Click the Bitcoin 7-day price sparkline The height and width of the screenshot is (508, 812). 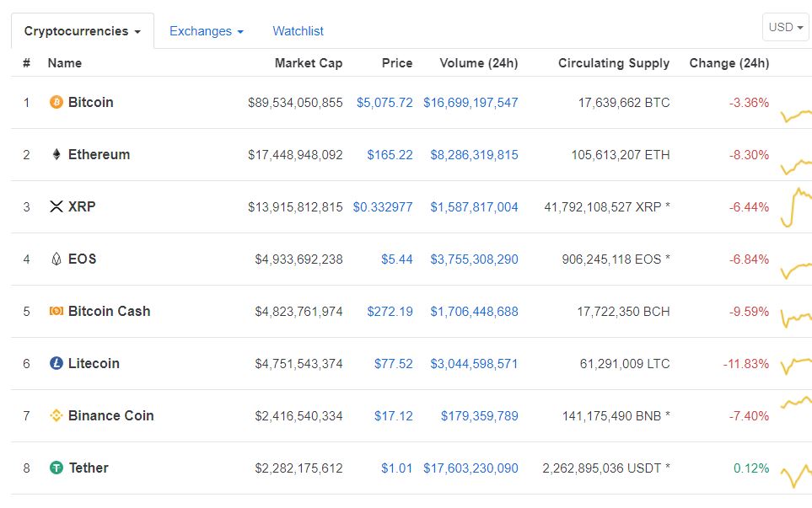click(x=796, y=114)
